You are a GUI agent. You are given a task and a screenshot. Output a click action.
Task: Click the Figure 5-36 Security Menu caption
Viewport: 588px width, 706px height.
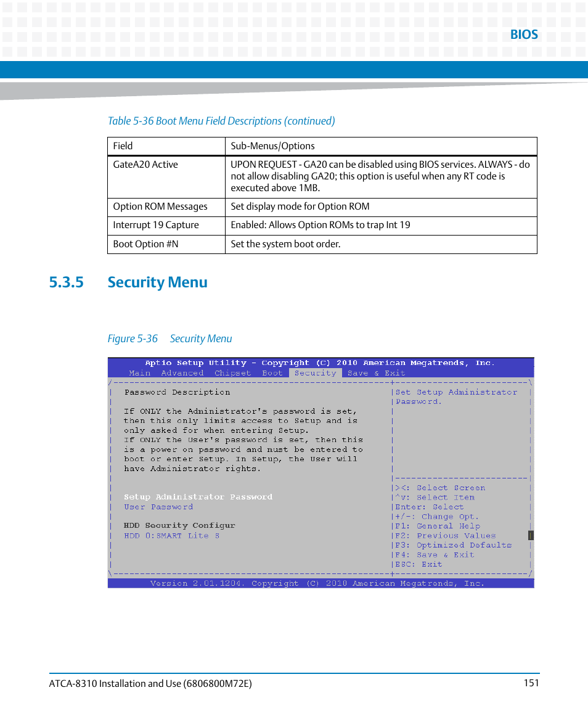pos(169,339)
